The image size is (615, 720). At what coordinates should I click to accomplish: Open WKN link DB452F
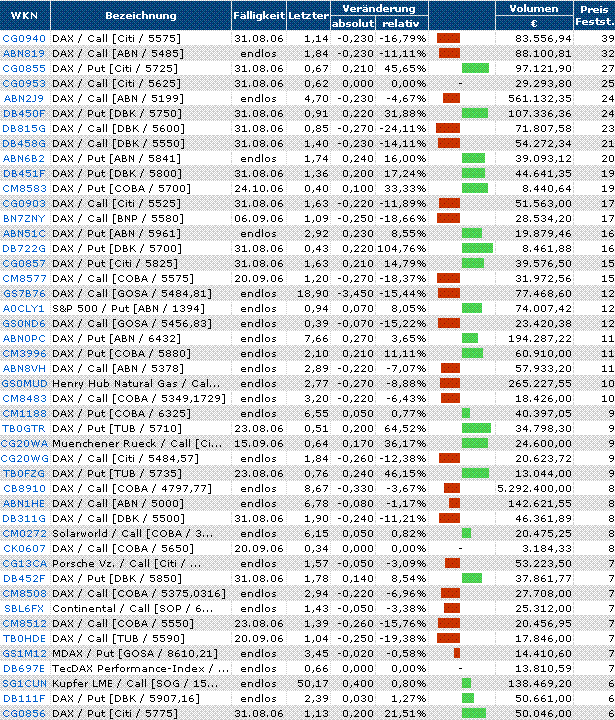point(24,579)
